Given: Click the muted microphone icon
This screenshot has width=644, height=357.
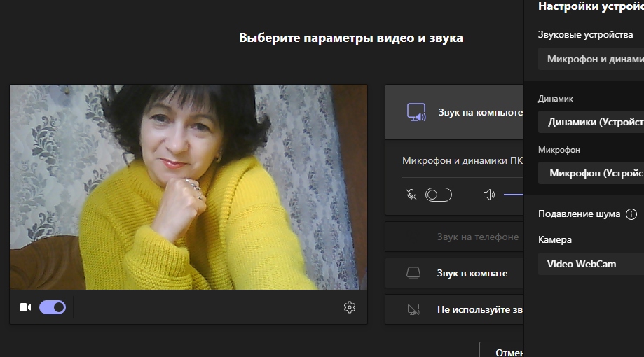Looking at the screenshot, I should 411,195.
